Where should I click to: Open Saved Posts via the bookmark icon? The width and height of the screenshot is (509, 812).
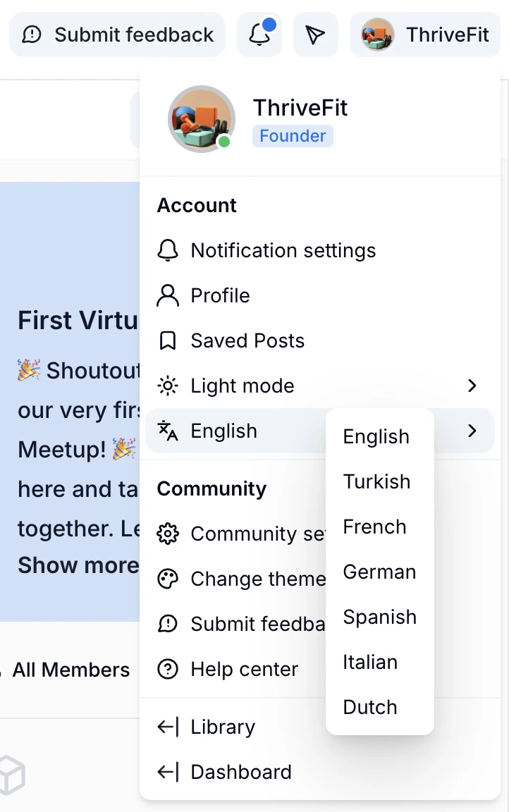click(x=168, y=340)
